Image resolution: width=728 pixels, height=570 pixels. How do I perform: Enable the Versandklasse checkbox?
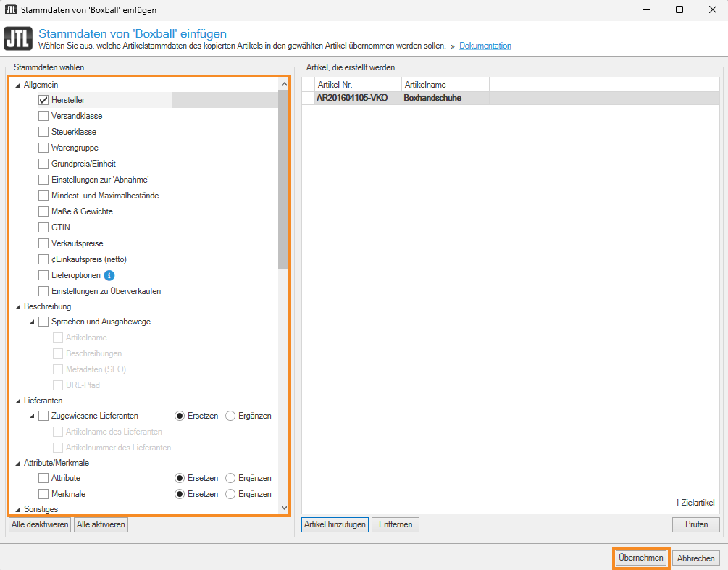pyautogui.click(x=43, y=116)
